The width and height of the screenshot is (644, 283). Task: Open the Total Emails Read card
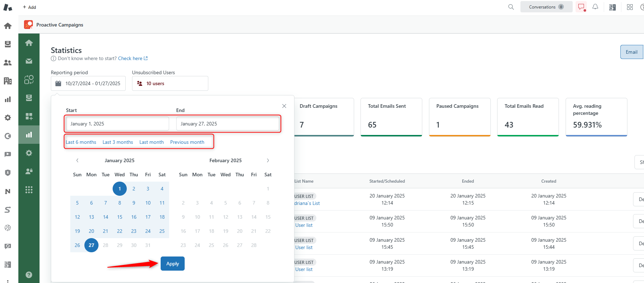(528, 117)
